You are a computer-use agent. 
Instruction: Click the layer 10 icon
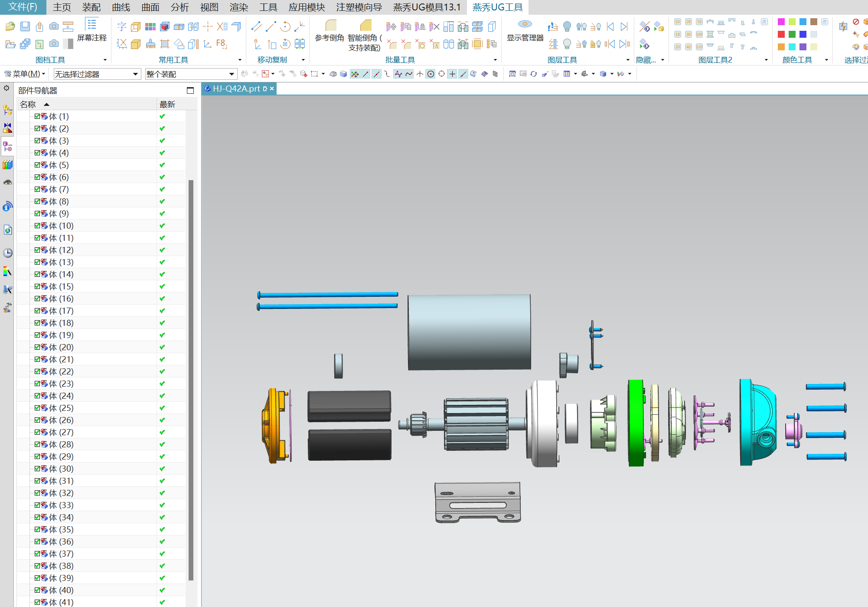677,22
